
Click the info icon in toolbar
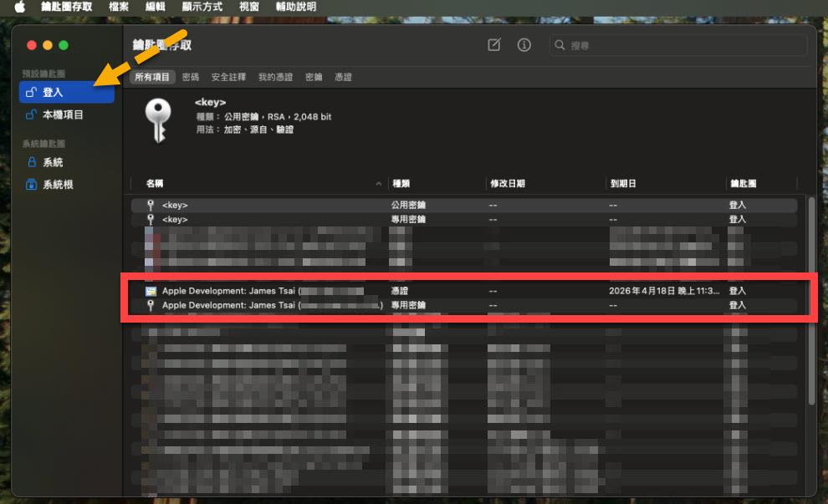coord(524,45)
